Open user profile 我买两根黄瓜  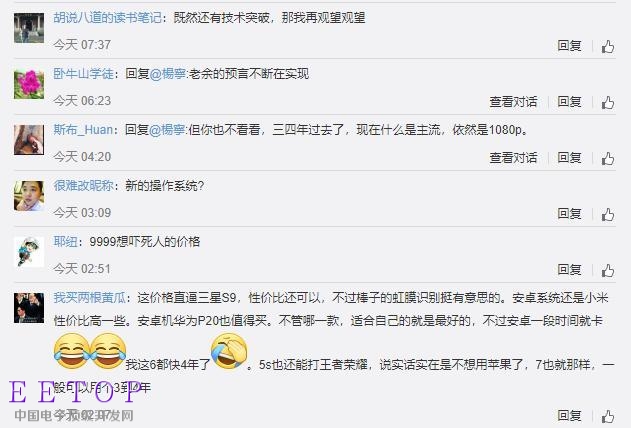[90, 298]
